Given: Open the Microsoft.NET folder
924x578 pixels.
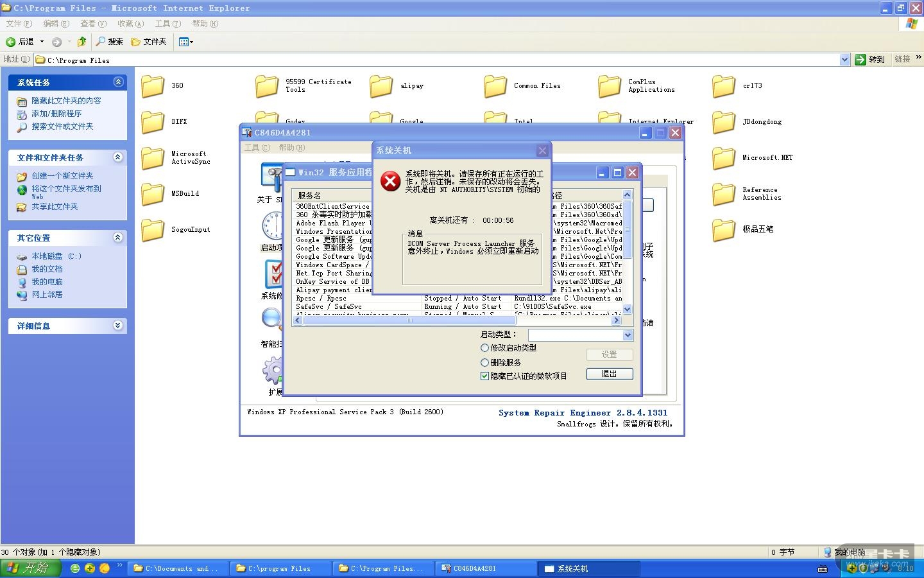Looking at the screenshot, I should click(x=724, y=158).
